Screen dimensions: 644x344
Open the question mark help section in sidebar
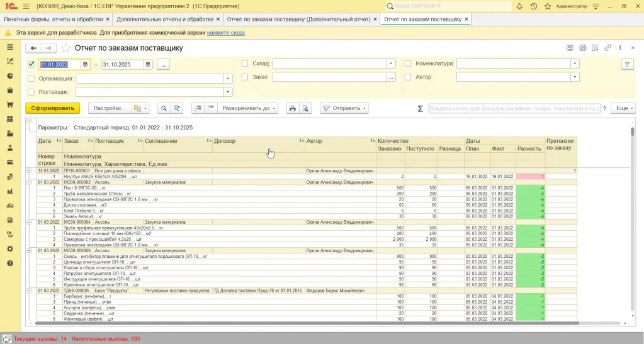tap(10, 263)
